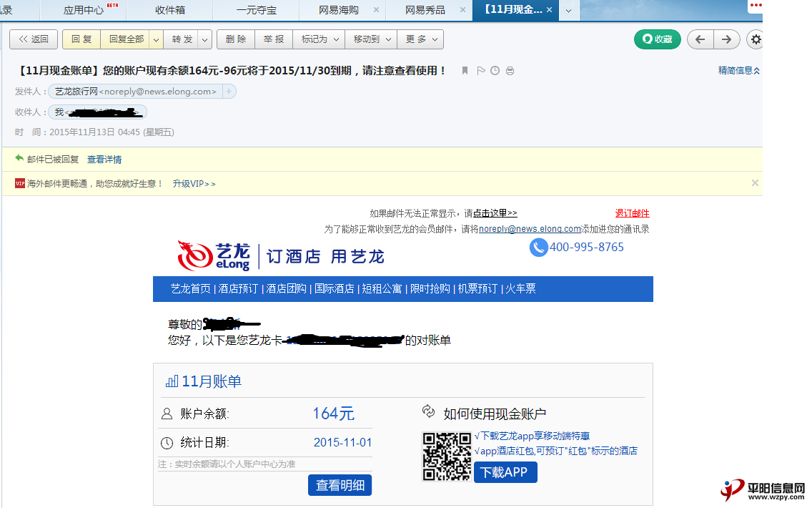Click the redacted recipient chip starting 我

click(97, 112)
